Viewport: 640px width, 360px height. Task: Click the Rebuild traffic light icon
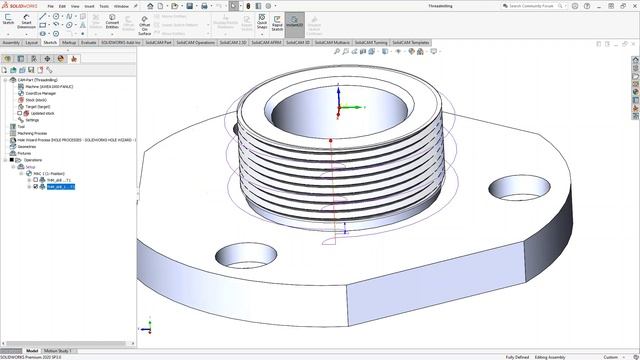click(248, 6)
